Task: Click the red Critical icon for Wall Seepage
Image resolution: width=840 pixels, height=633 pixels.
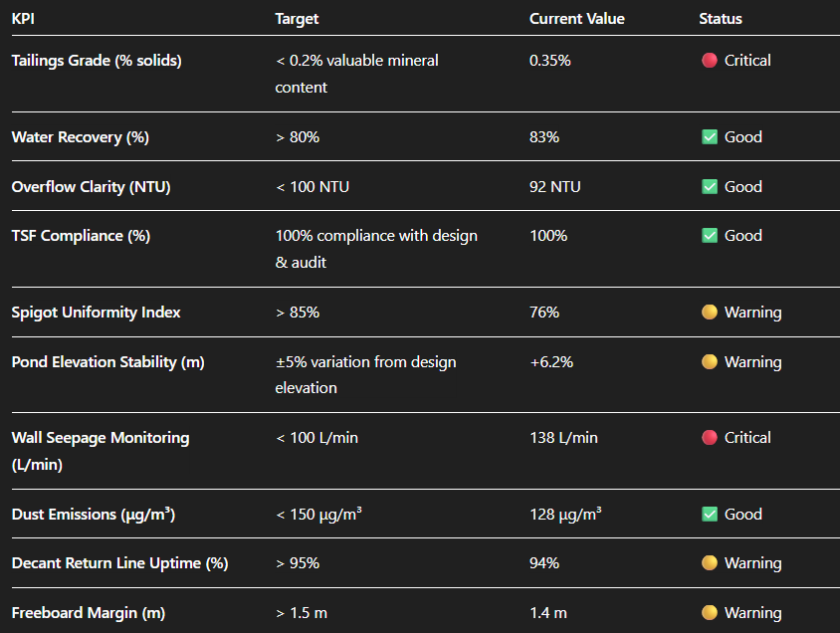Action: coord(710,438)
